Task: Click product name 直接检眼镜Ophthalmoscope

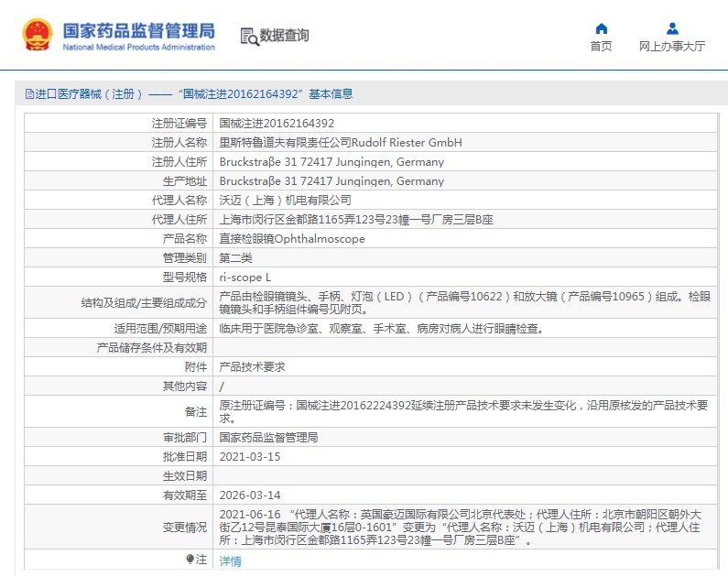Action: pos(291,239)
